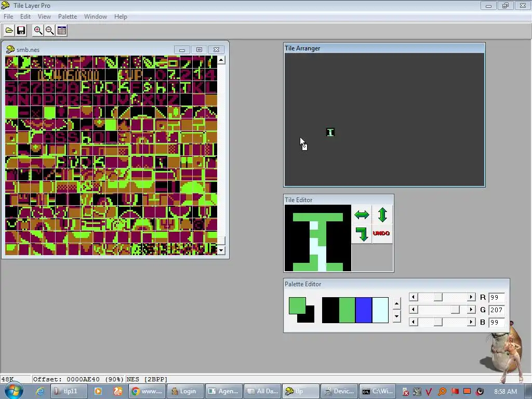Viewport: 532px width, 399px height.
Task: Zoom out using the magnifier minus icon
Action: [x=50, y=31]
